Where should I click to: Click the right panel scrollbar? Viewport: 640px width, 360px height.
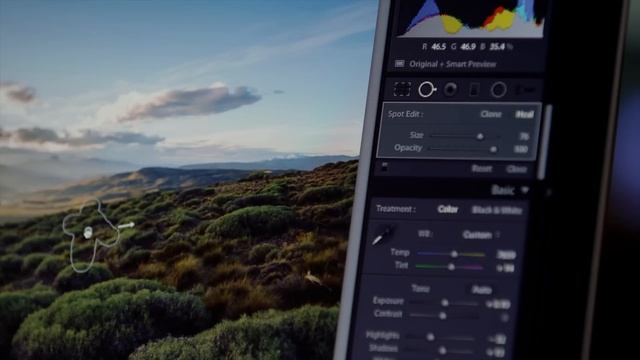(544, 142)
